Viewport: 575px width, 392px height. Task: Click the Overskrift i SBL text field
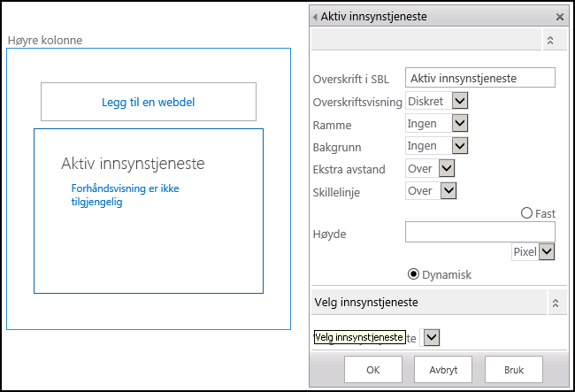(480, 78)
